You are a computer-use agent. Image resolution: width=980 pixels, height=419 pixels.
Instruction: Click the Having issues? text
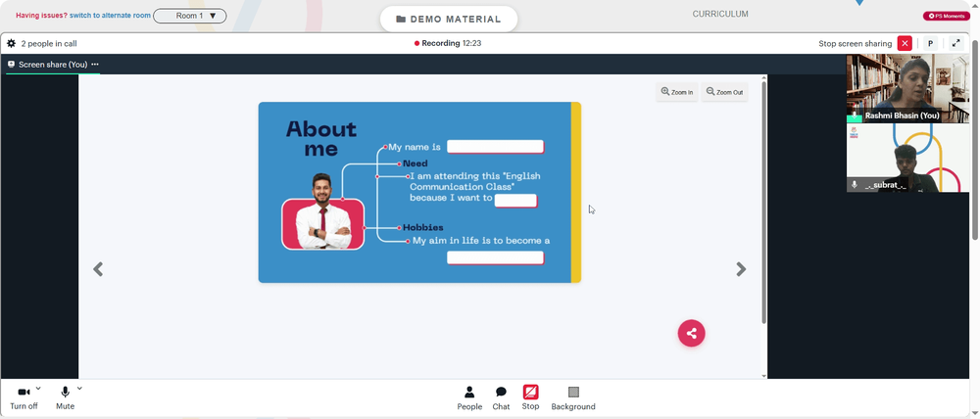click(41, 16)
